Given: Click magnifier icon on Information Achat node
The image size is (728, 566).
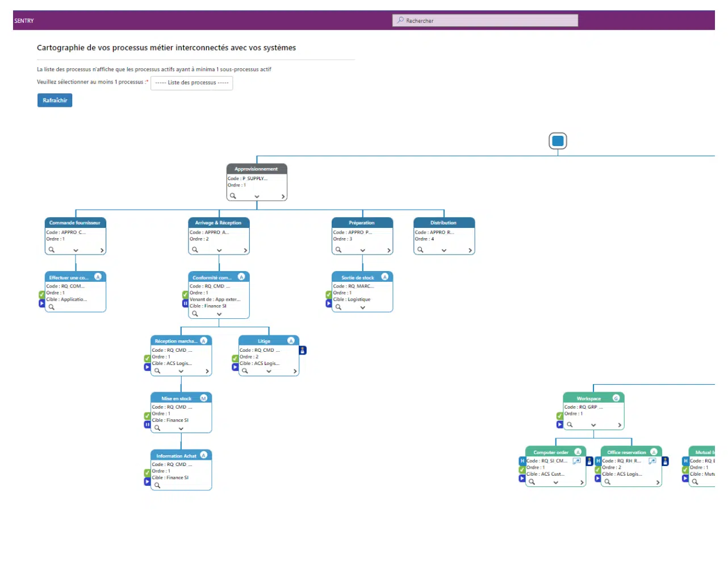Looking at the screenshot, I should point(157,485).
